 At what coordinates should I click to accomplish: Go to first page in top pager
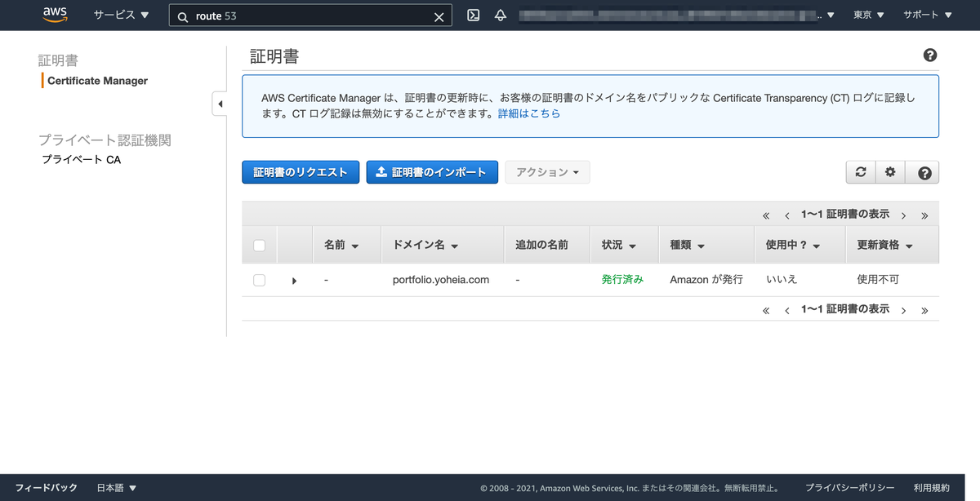click(x=766, y=215)
